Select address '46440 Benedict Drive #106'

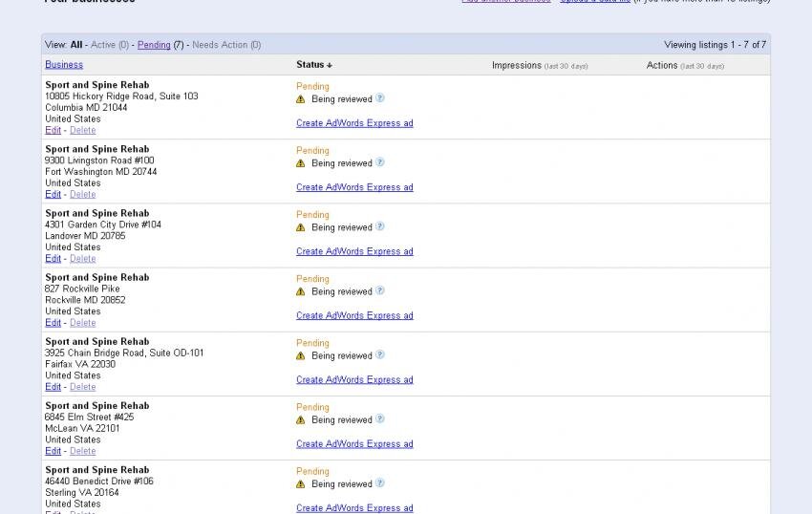pyautogui.click(x=99, y=482)
